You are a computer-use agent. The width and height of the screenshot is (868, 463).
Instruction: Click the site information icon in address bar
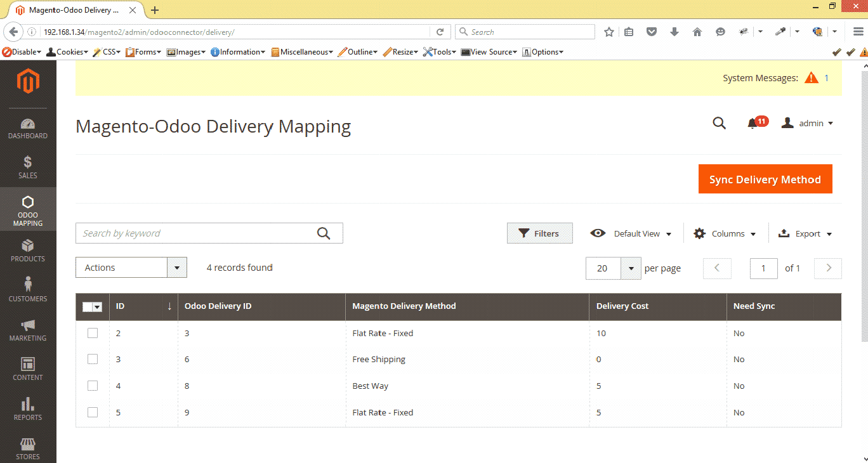point(32,32)
